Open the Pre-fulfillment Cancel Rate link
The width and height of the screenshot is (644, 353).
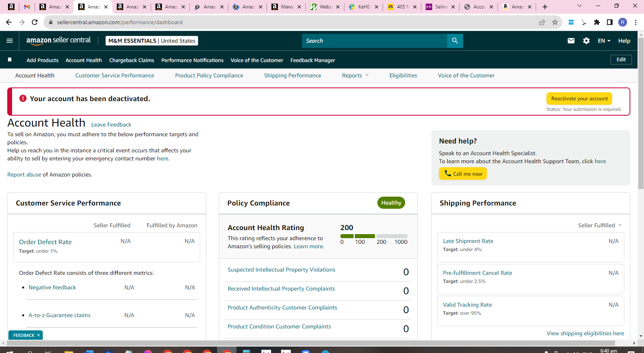click(x=478, y=273)
